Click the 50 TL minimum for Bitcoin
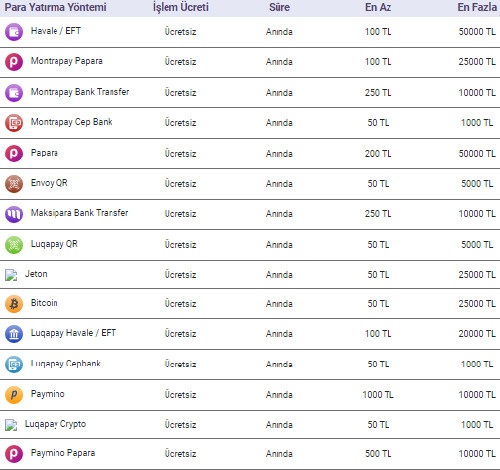The height and width of the screenshot is (470, 500). coord(378,304)
